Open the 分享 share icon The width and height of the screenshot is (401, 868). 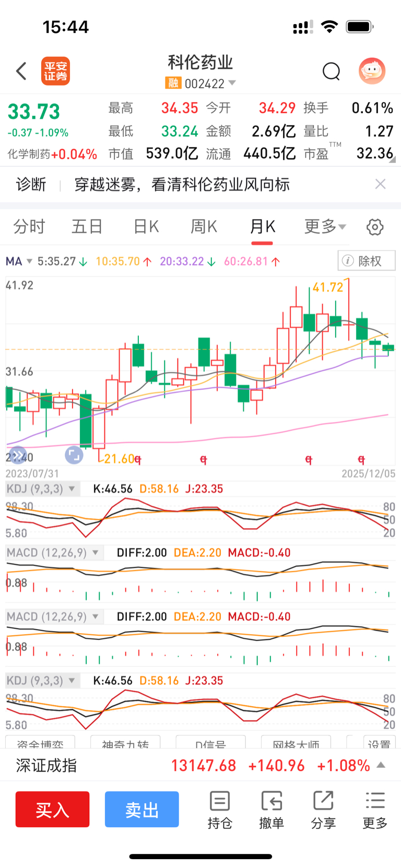323,810
